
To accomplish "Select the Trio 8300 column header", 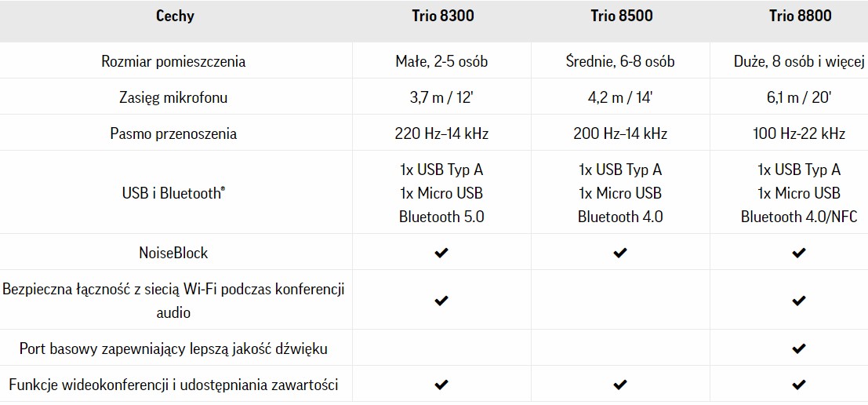I will click(x=441, y=16).
